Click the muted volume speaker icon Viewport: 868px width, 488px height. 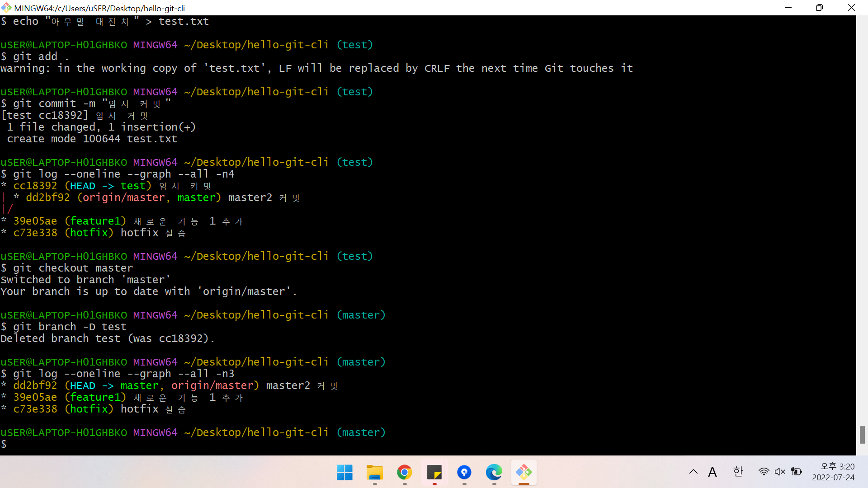(780, 472)
